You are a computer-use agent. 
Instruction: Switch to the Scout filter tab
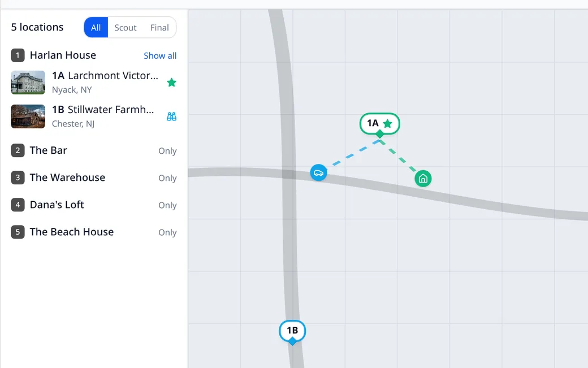coord(126,27)
